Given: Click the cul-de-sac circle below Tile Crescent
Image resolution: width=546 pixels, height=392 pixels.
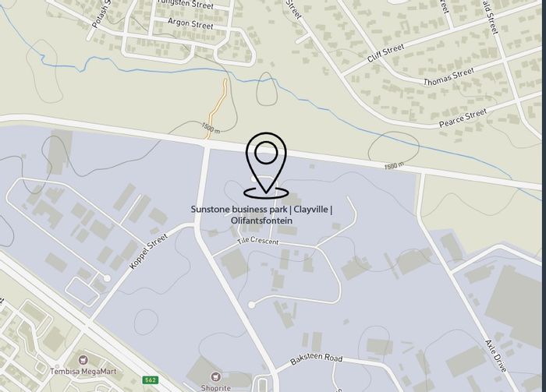Looking at the screenshot, I should pyautogui.click(x=251, y=305).
